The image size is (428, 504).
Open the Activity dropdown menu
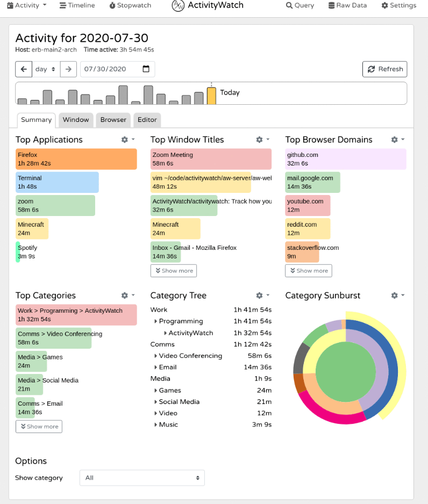coord(27,5)
